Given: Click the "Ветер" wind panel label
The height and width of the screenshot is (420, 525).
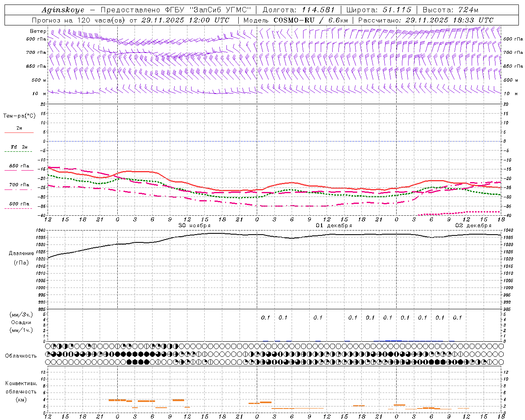Looking at the screenshot, I should [38, 31].
